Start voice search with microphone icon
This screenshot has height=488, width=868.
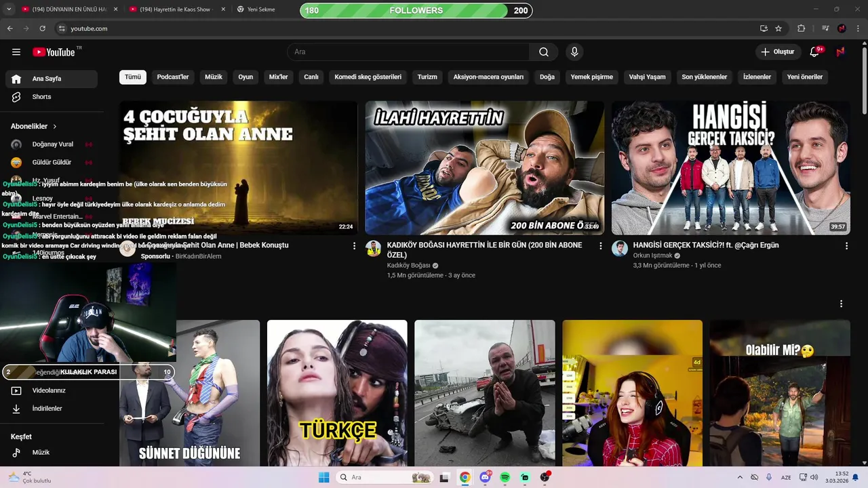point(574,52)
